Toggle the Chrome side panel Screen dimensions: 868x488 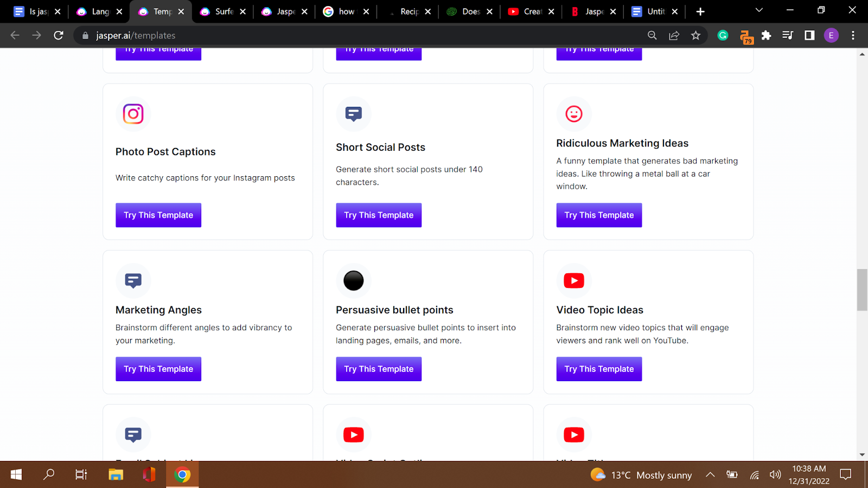(x=809, y=35)
